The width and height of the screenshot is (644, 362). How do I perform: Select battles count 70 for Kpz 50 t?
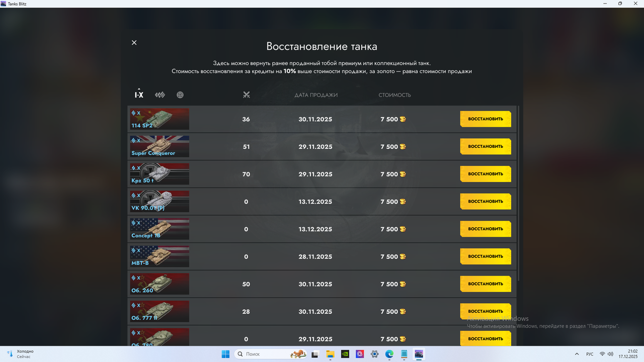[x=246, y=174]
